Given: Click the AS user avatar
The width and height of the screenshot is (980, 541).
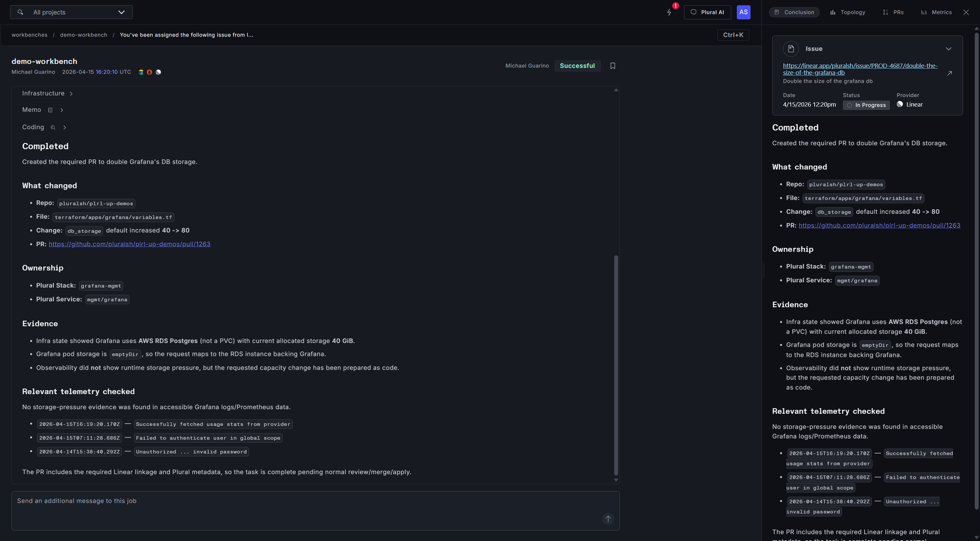Looking at the screenshot, I should [743, 12].
